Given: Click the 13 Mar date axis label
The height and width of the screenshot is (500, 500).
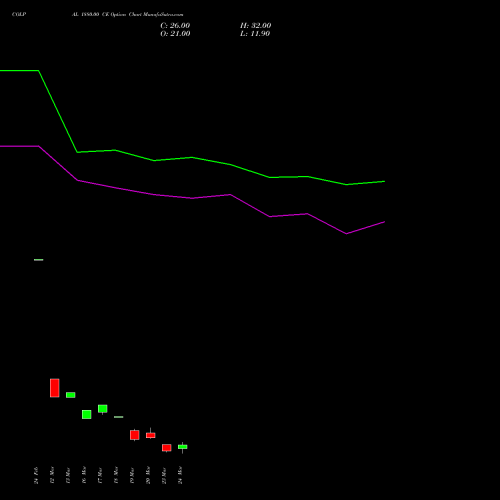Looking at the screenshot, I should 68,476.
